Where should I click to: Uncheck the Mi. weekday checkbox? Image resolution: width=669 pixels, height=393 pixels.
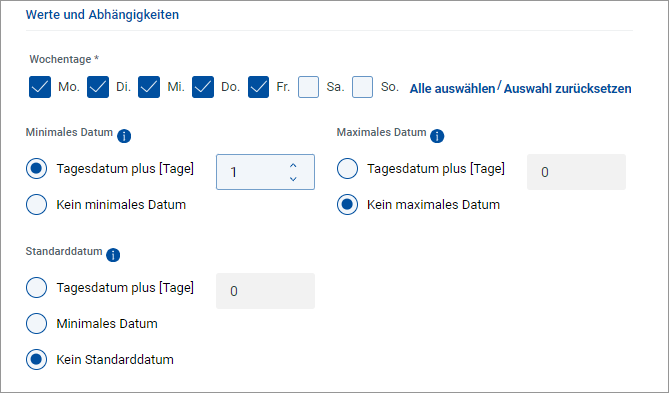[149, 87]
